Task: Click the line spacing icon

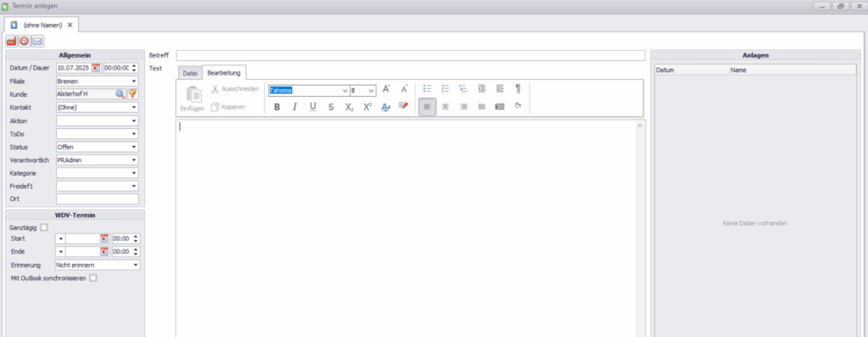Action: pyautogui.click(x=500, y=106)
